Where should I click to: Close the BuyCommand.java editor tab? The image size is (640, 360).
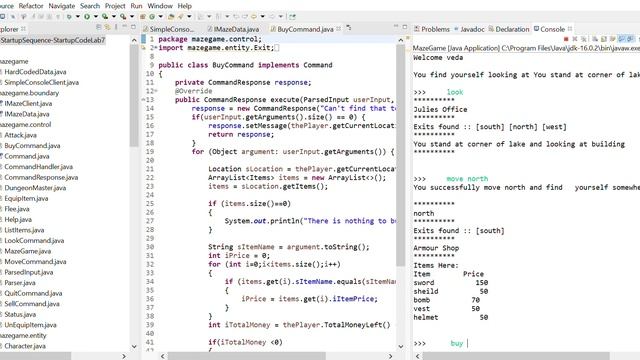pos(339,29)
